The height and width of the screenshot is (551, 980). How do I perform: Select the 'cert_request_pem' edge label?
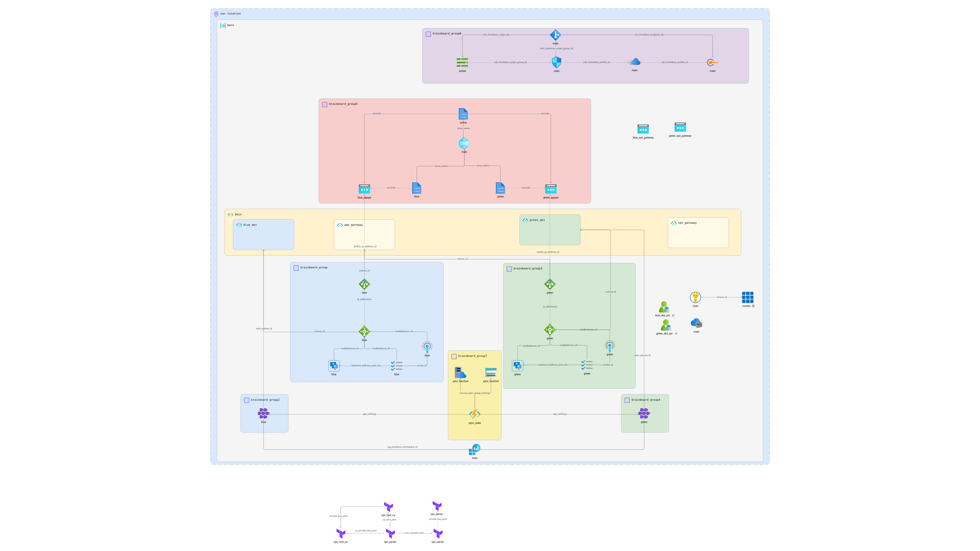414,533
